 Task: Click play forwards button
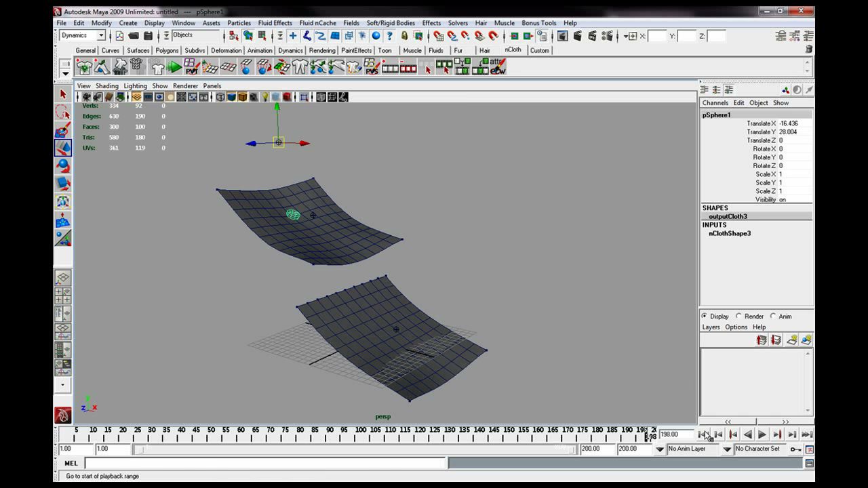pyautogui.click(x=762, y=434)
